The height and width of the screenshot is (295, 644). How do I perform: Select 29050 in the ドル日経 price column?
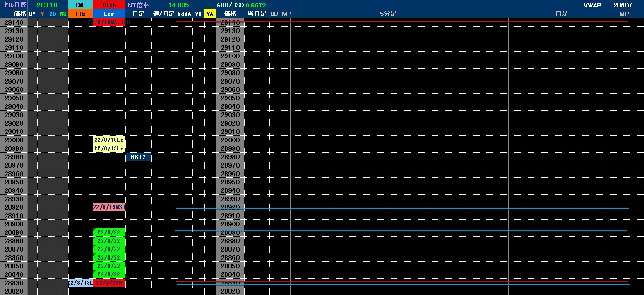click(14, 98)
